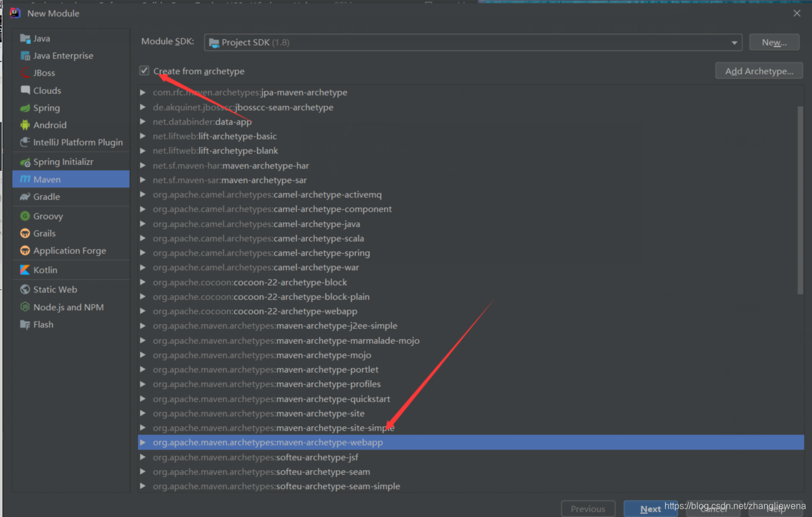
Task: Select Spring module type
Action: [x=71, y=108]
